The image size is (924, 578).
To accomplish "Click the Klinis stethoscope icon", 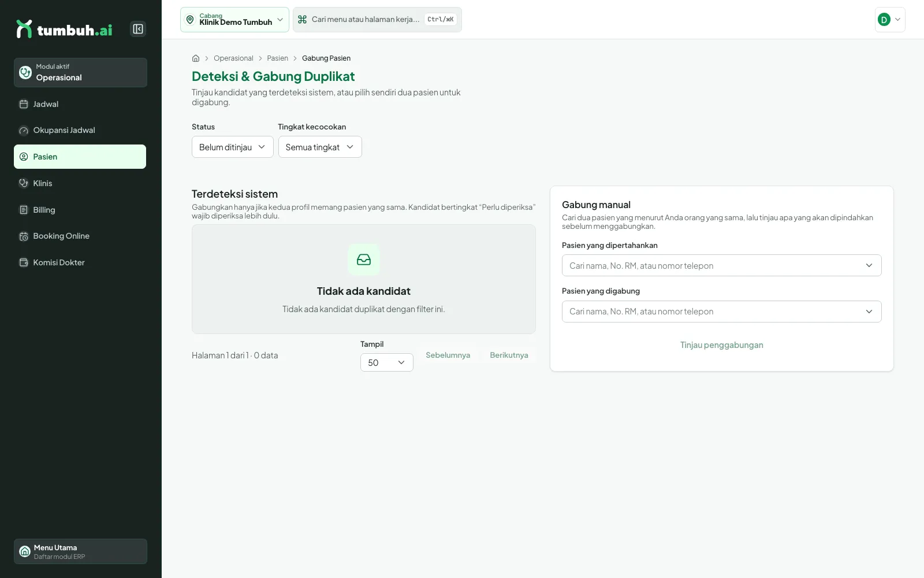I will point(24,183).
